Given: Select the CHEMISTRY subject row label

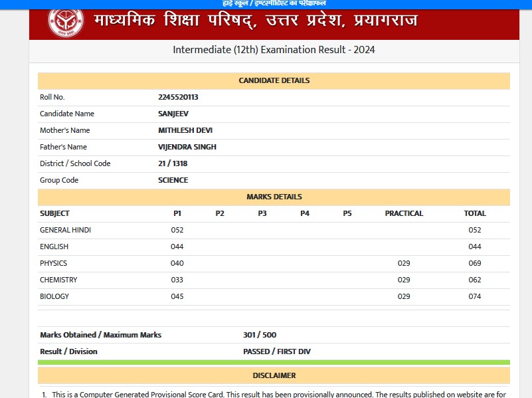Looking at the screenshot, I should [x=58, y=280].
